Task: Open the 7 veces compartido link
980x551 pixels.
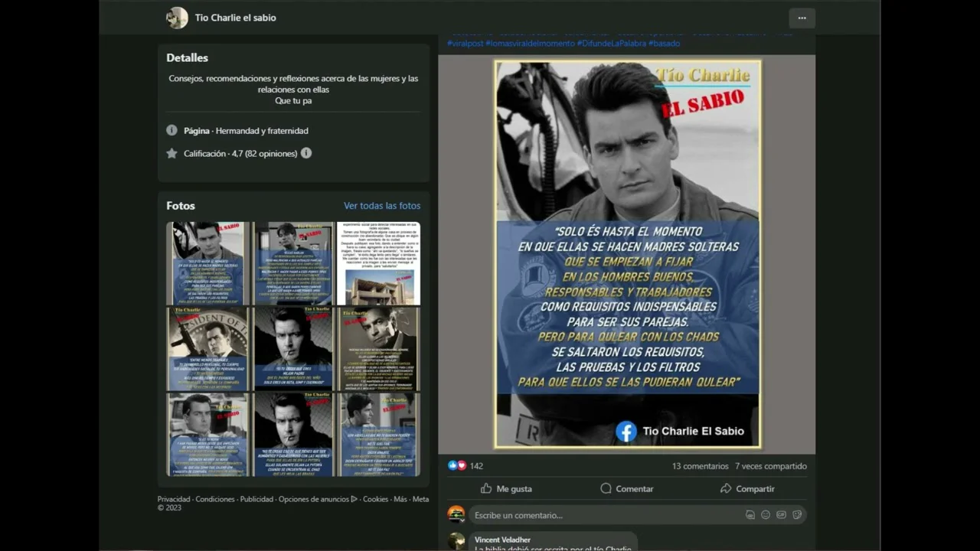Action: tap(770, 466)
